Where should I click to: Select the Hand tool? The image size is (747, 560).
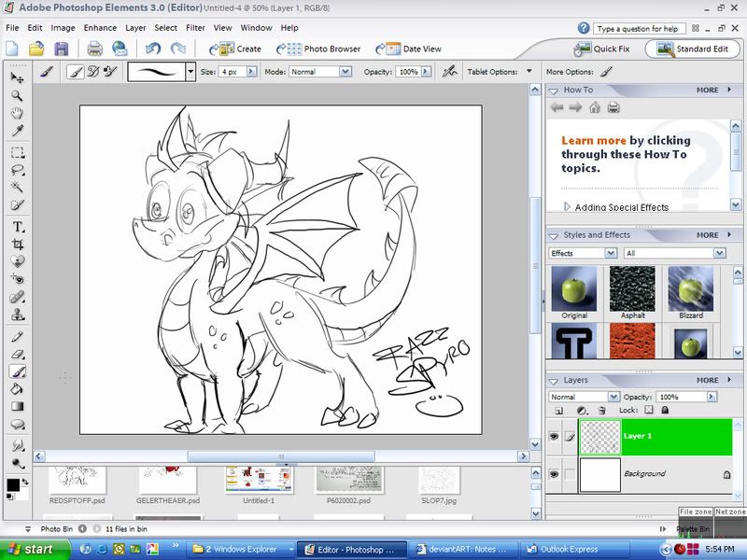click(x=18, y=113)
